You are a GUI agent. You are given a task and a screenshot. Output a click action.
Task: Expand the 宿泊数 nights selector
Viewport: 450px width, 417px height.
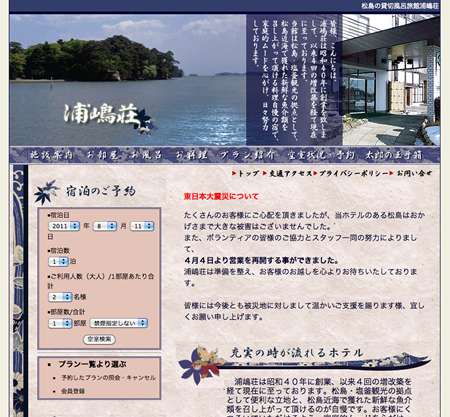(58, 262)
